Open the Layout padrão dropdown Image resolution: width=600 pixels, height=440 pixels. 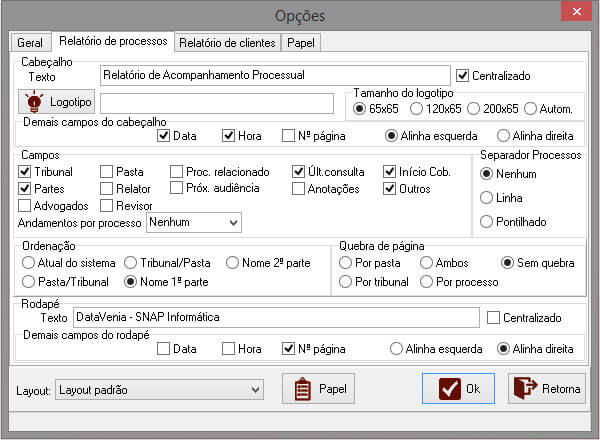pos(254,388)
